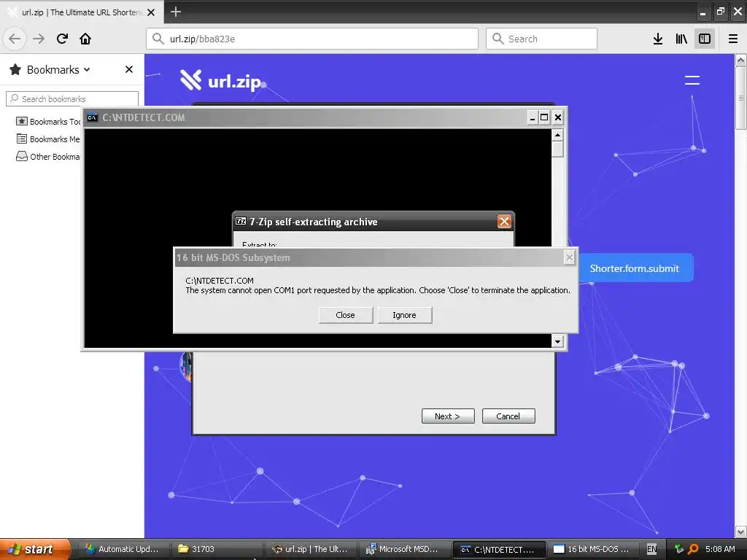747x560 pixels.
Task: Switch to Automatic Updates taskbar item
Action: (x=123, y=549)
